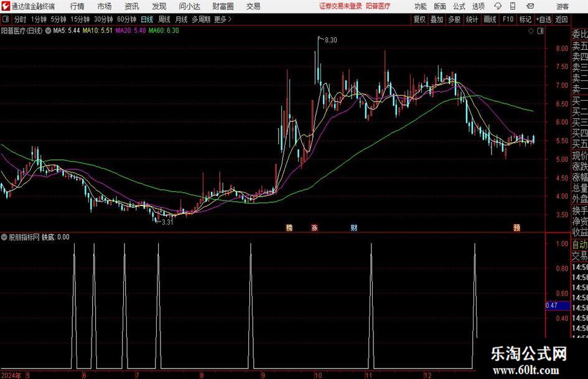Switch to 60分钟 chart period
Screen dimensions: 588x379
[x=127, y=19]
